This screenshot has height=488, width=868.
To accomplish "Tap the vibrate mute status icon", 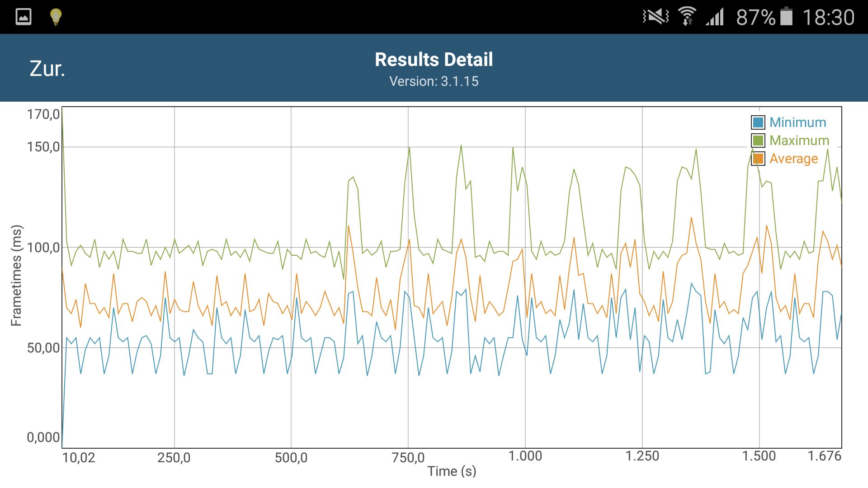I will (x=656, y=17).
